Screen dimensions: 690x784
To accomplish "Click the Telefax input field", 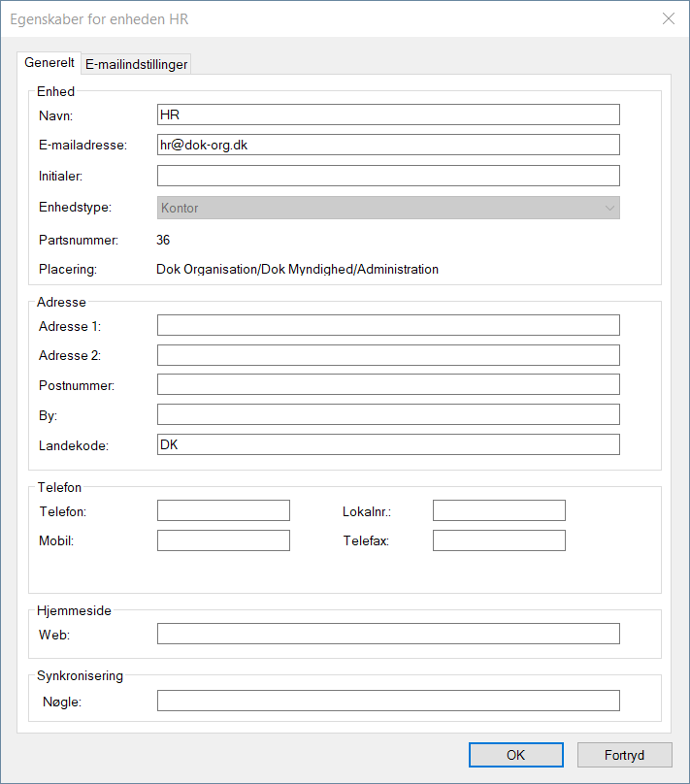I will coord(499,540).
